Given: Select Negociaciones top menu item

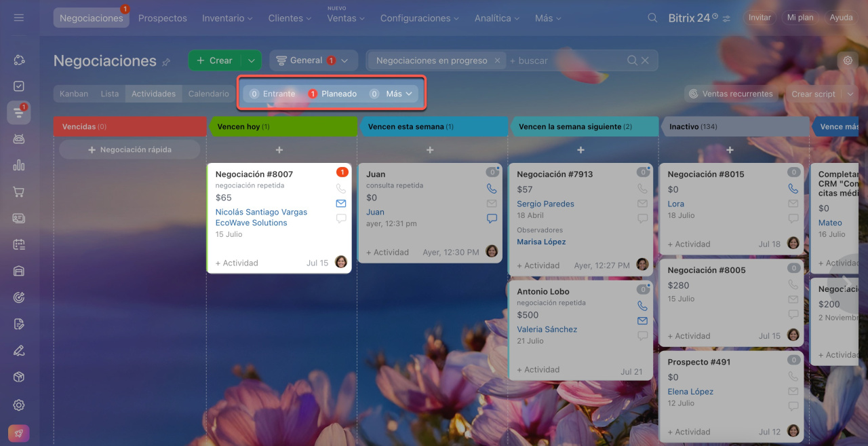Looking at the screenshot, I should pos(92,18).
